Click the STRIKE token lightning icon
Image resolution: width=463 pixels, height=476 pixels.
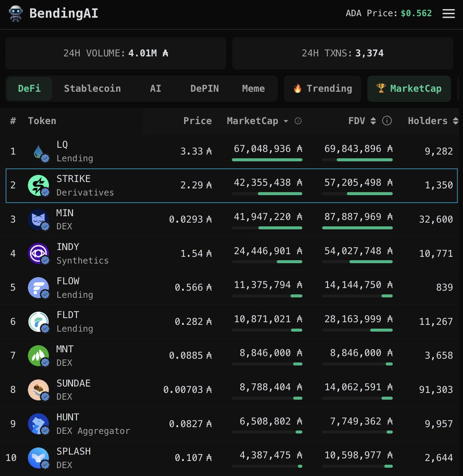pos(39,185)
